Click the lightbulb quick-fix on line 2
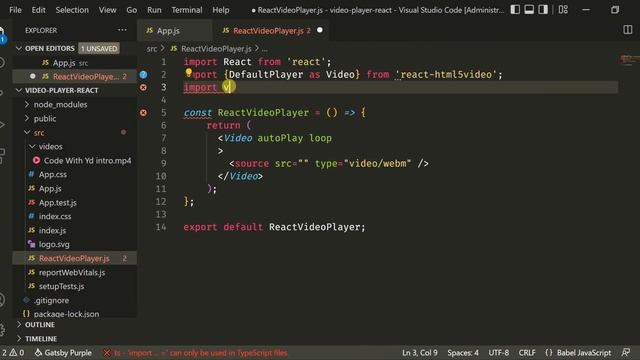 (x=189, y=72)
